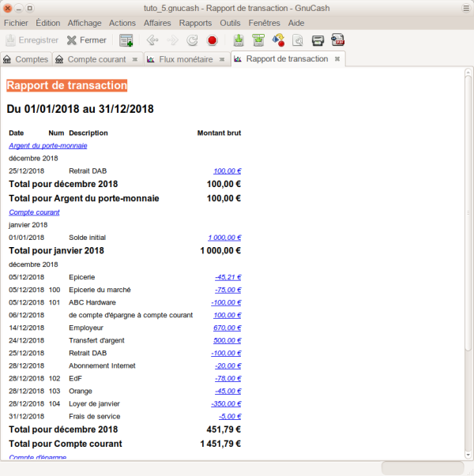
Task: Click the export report icon with green arrow
Action: tap(239, 40)
